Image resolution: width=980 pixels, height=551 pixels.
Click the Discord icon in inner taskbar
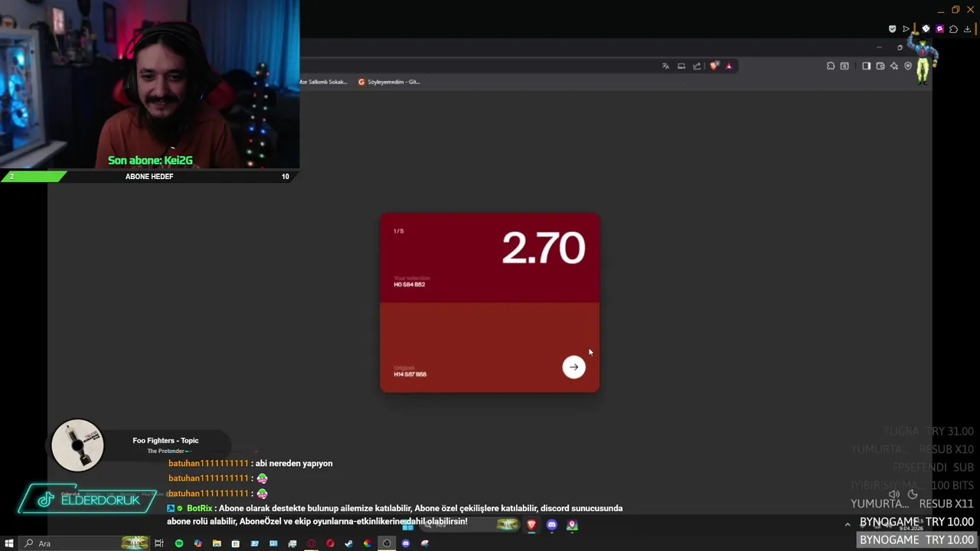552,525
